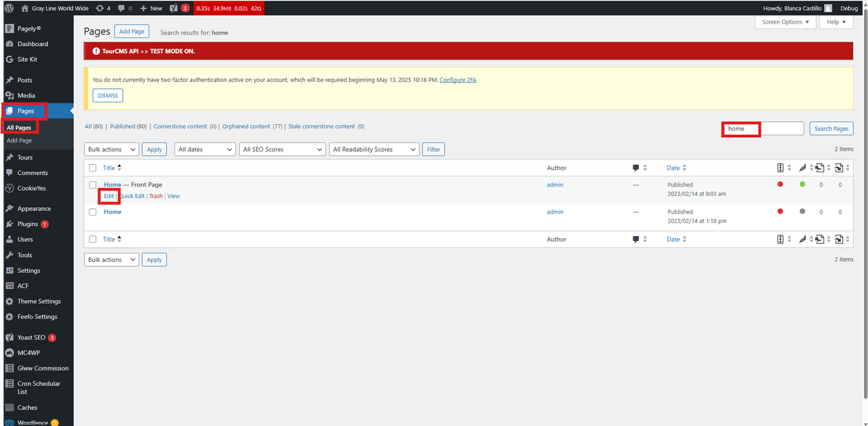The height and width of the screenshot is (426, 868).
Task: Tick the checkbox for Home — Front Page
Action: coord(93,185)
